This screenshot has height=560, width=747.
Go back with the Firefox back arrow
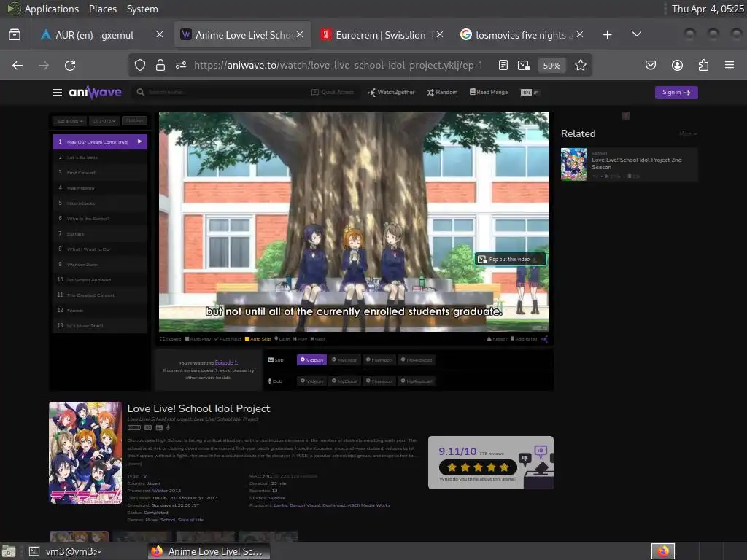pos(18,65)
